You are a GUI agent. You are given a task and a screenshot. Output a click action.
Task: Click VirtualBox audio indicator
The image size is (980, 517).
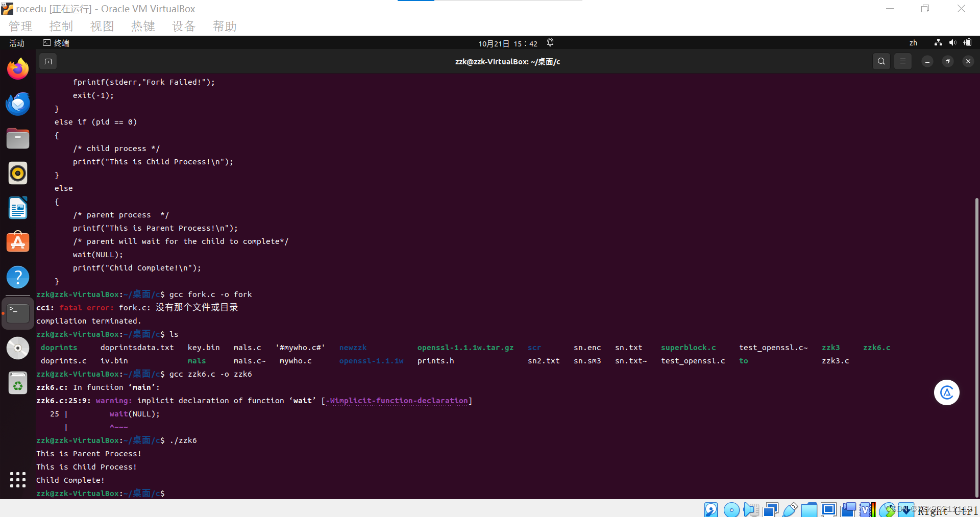pyautogui.click(x=751, y=509)
